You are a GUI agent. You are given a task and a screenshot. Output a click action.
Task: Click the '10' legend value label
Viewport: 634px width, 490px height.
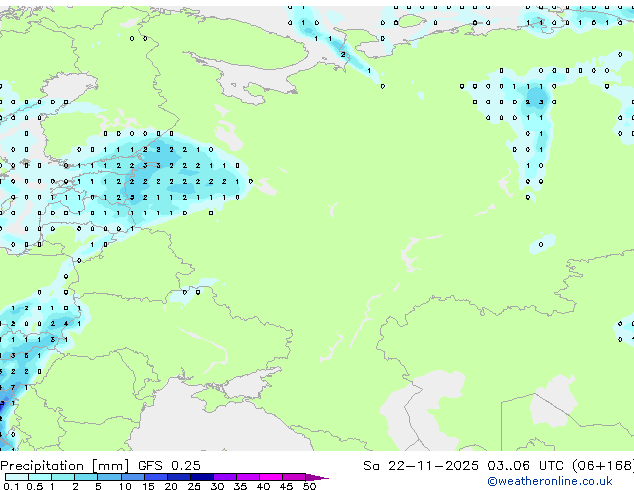pyautogui.click(x=125, y=486)
